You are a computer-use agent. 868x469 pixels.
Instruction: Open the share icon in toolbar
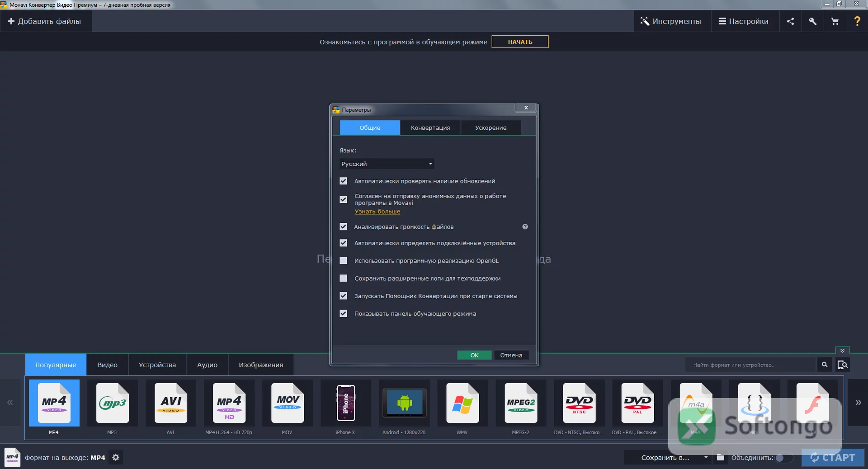pos(790,21)
